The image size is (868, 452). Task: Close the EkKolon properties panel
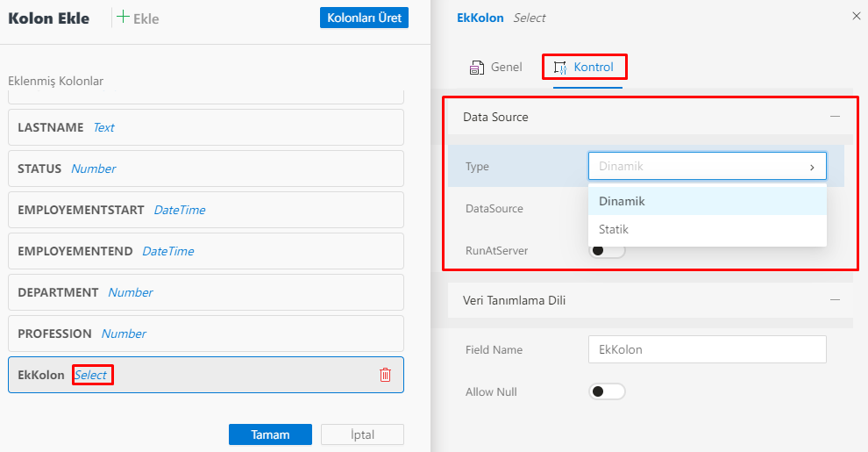pos(857,17)
